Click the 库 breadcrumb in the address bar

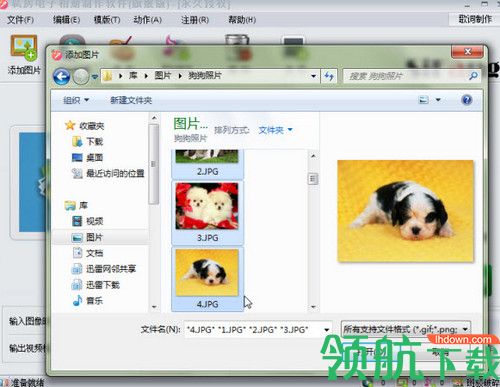coord(133,76)
